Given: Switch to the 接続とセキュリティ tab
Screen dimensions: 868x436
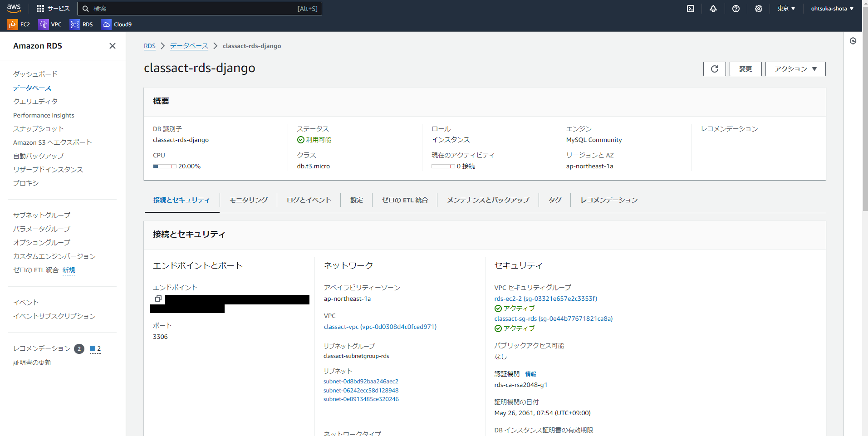Looking at the screenshot, I should [x=181, y=200].
